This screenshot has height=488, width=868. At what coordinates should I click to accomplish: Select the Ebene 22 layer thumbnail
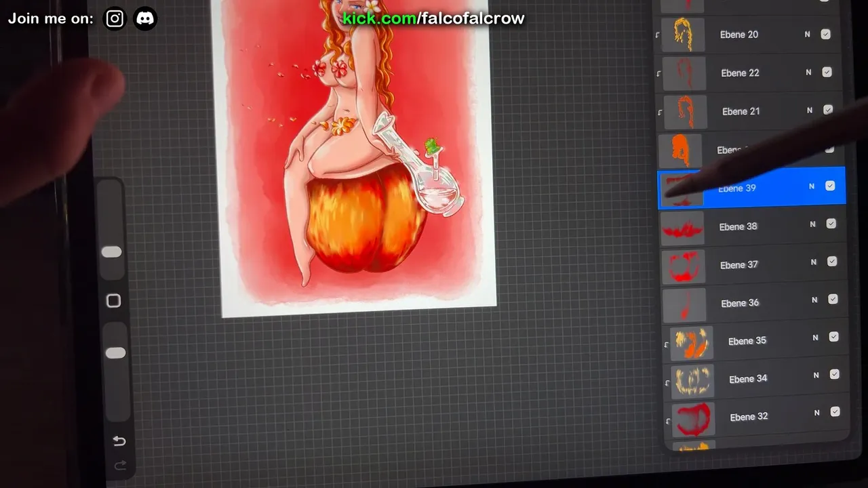pos(684,73)
